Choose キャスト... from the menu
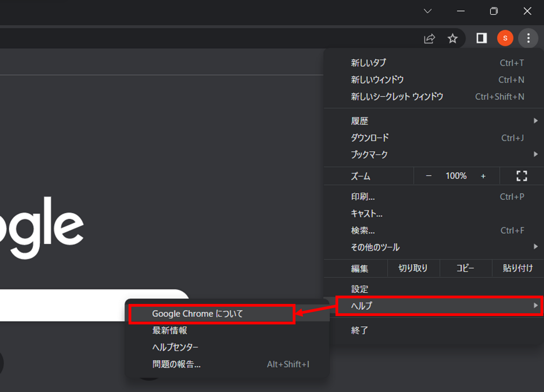 [434, 214]
